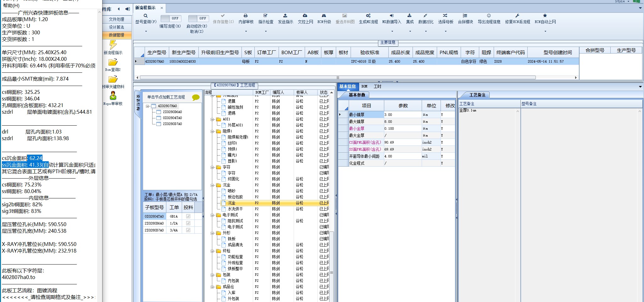Open the 文件处理 sidebar section
Viewport: 644px width, 302px height.
[117, 20]
